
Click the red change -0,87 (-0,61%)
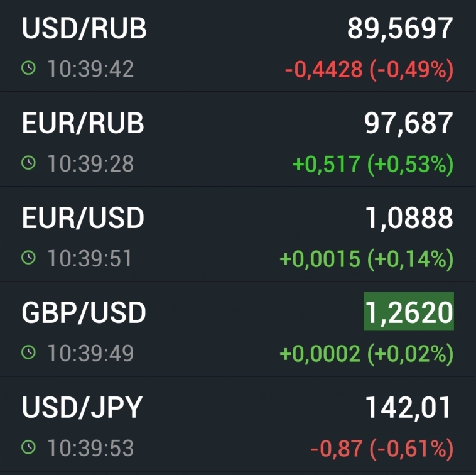tap(381, 449)
